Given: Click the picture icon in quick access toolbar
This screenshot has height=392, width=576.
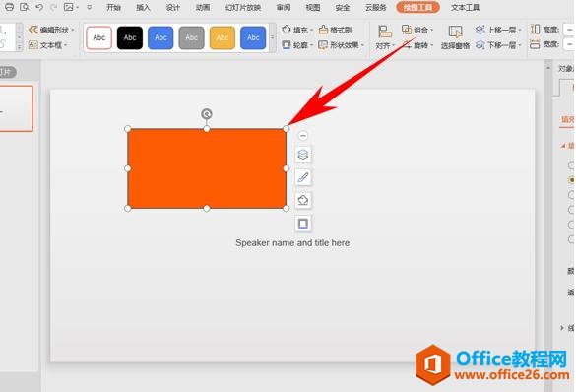Looking at the screenshot, I should tap(69, 7).
